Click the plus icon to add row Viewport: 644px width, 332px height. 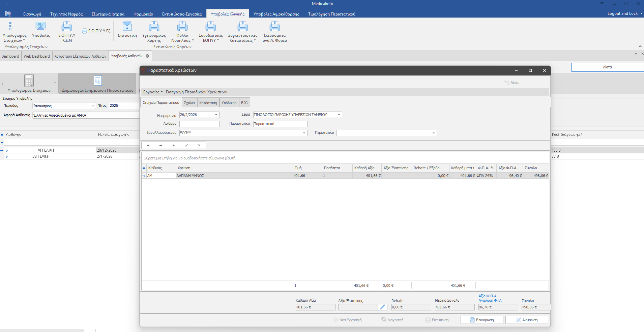[x=148, y=145]
